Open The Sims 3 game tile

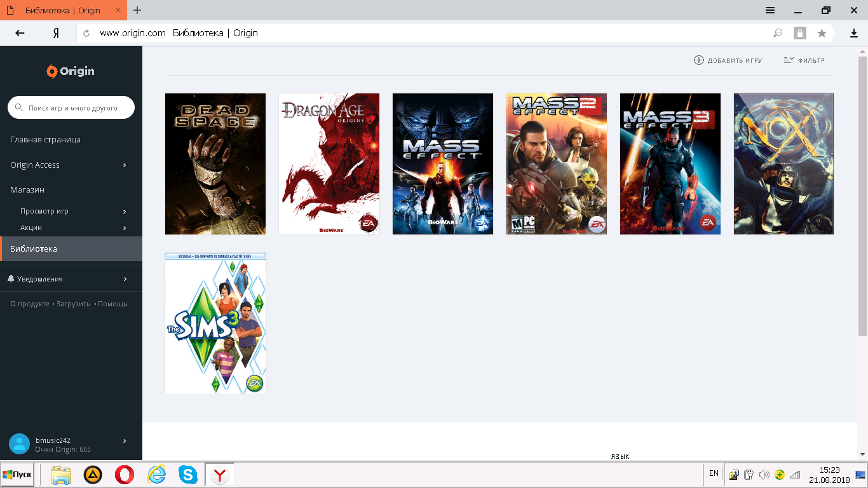coord(215,323)
